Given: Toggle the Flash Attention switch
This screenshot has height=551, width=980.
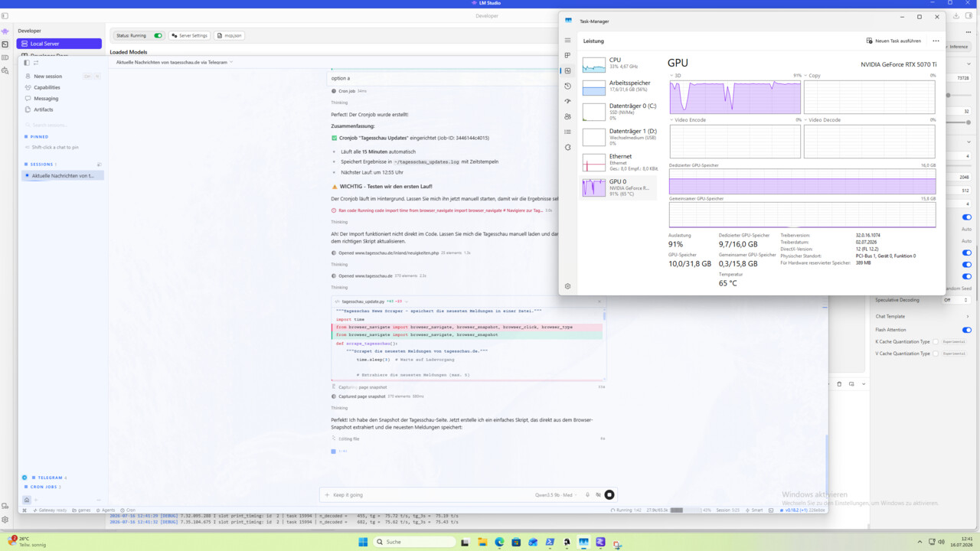Looking at the screenshot, I should [967, 330].
